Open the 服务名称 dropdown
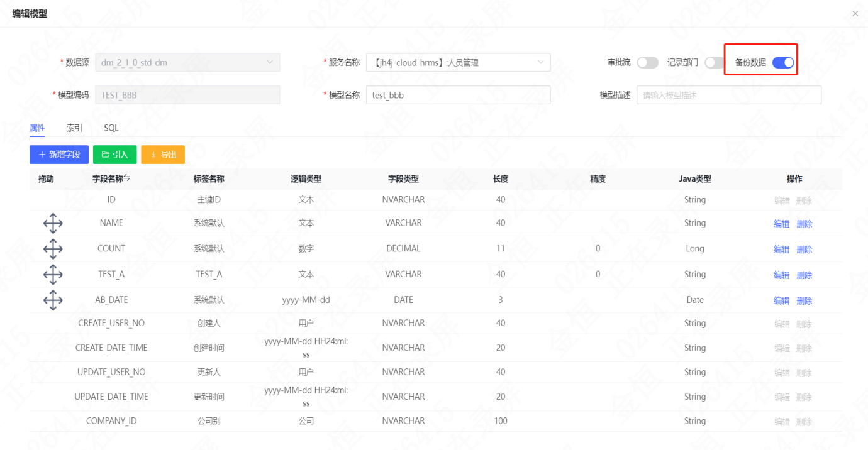Screen dimensions: 868x450 [x=458, y=62]
